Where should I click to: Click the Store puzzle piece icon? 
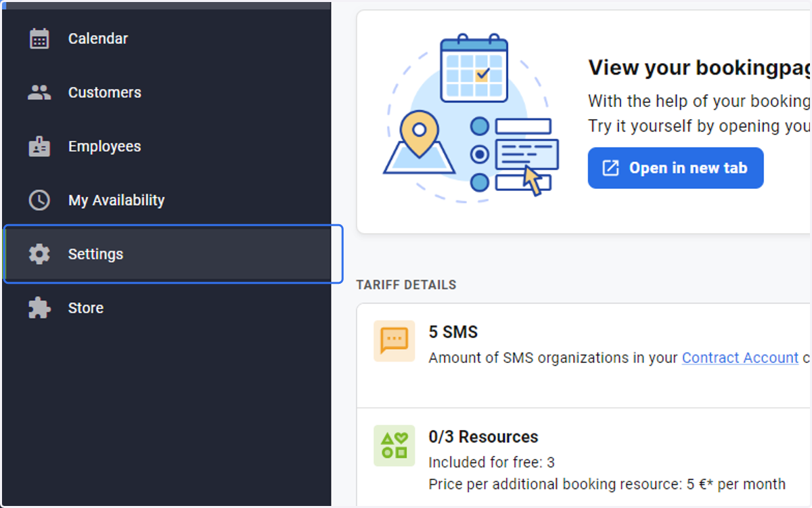click(x=39, y=308)
